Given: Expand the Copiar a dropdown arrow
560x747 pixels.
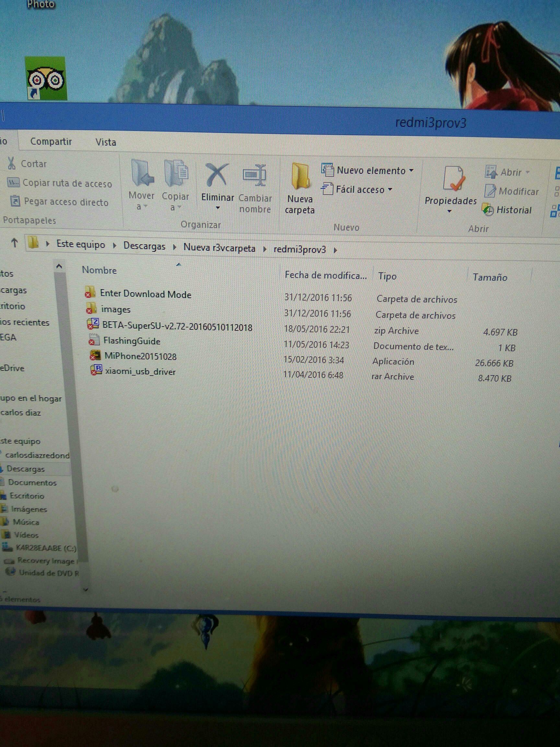Looking at the screenshot, I should point(179,207).
